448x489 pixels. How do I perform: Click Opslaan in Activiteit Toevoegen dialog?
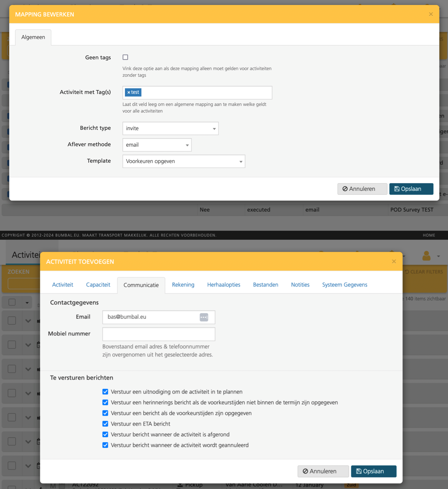(374, 471)
